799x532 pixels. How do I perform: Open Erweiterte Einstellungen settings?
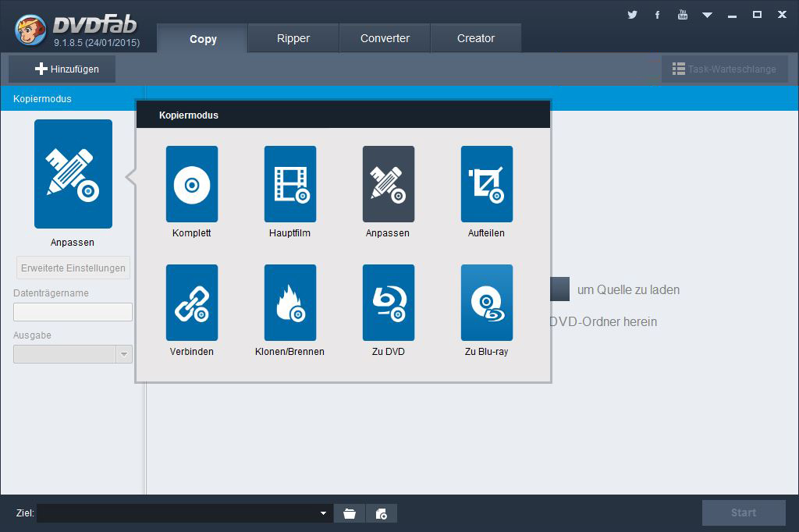pyautogui.click(x=73, y=268)
